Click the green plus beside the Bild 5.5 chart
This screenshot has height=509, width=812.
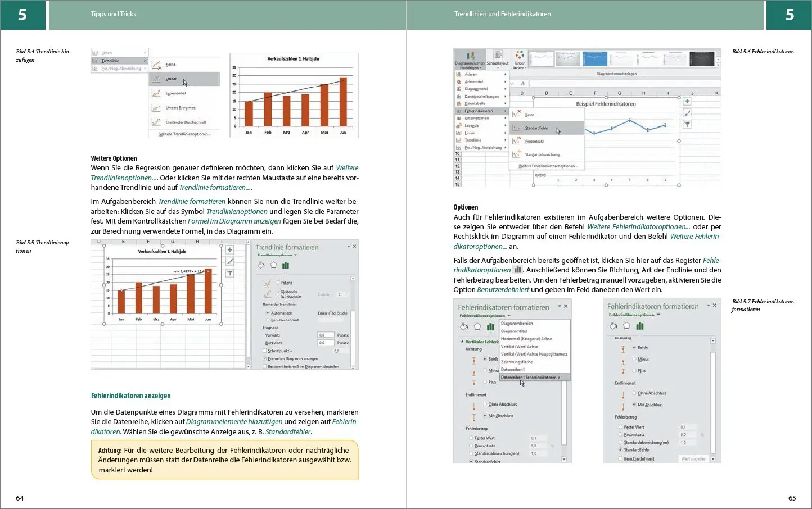click(x=229, y=250)
